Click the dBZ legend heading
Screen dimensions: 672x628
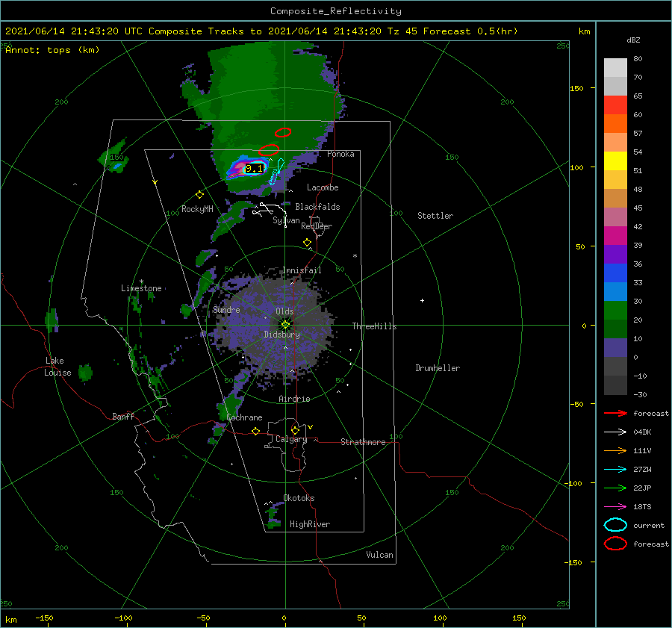(x=633, y=40)
